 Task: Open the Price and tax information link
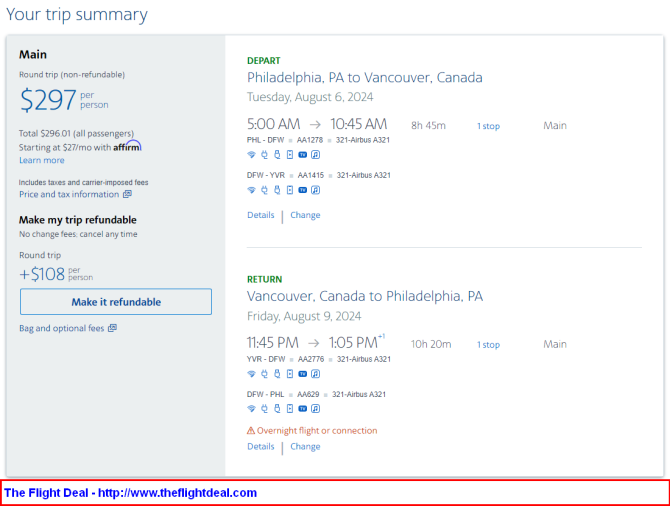coord(75,194)
